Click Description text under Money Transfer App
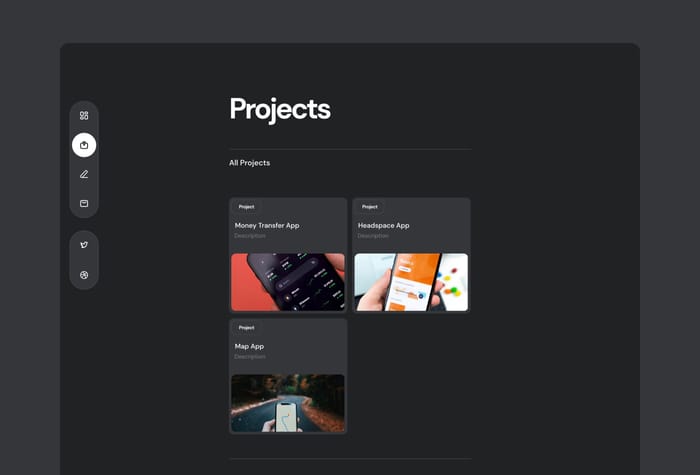Viewport: 700px width, 475px height. pos(250,236)
